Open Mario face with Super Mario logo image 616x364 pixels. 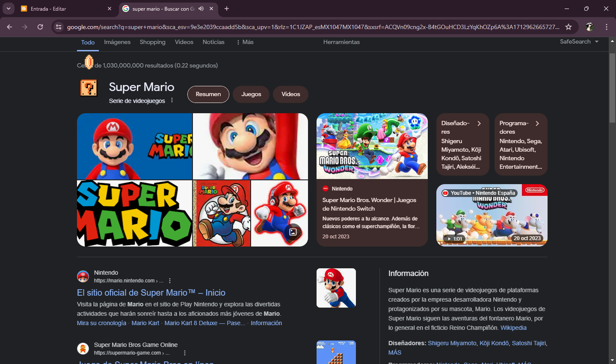tap(135, 146)
